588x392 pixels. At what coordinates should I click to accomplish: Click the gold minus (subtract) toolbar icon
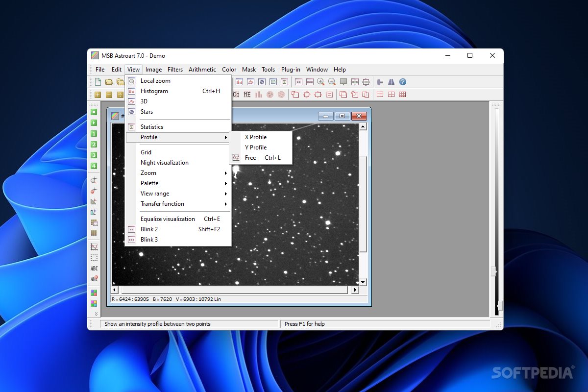tap(109, 95)
